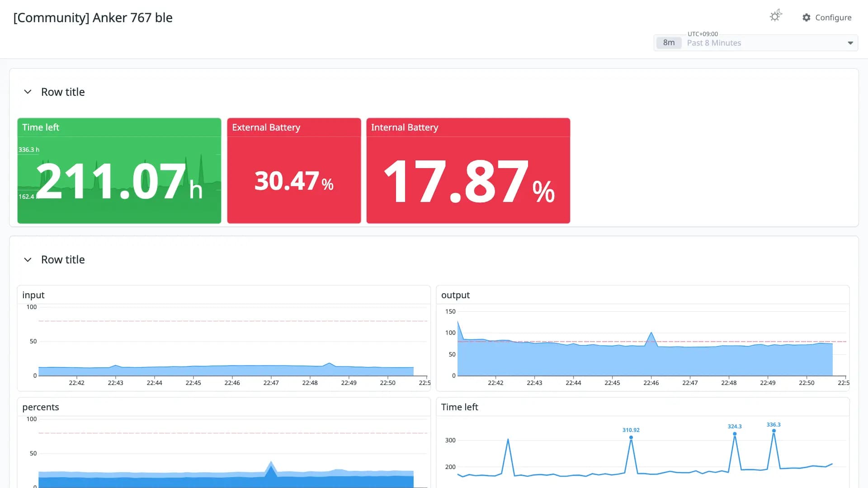The width and height of the screenshot is (868, 488).
Task: Collapse the first Row title section chevron
Action: pyautogui.click(x=28, y=92)
